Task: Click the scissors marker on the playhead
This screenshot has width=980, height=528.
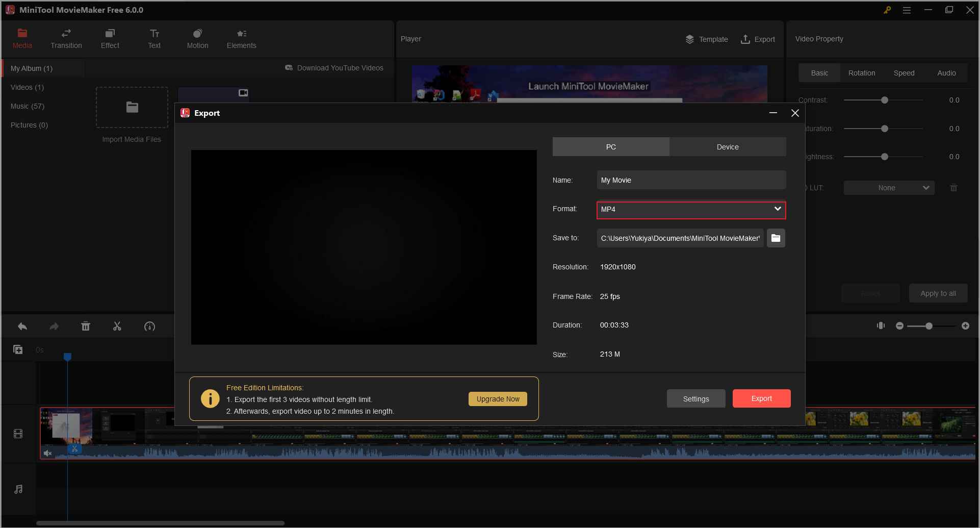Action: coord(74,449)
